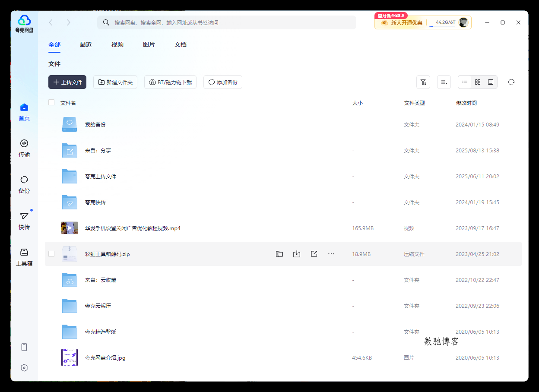This screenshot has width=539, height=392.
Task: Open the video thumbnail for 华发手机设置关闭广告优化教程视频.mp4
Action: tap(69, 228)
